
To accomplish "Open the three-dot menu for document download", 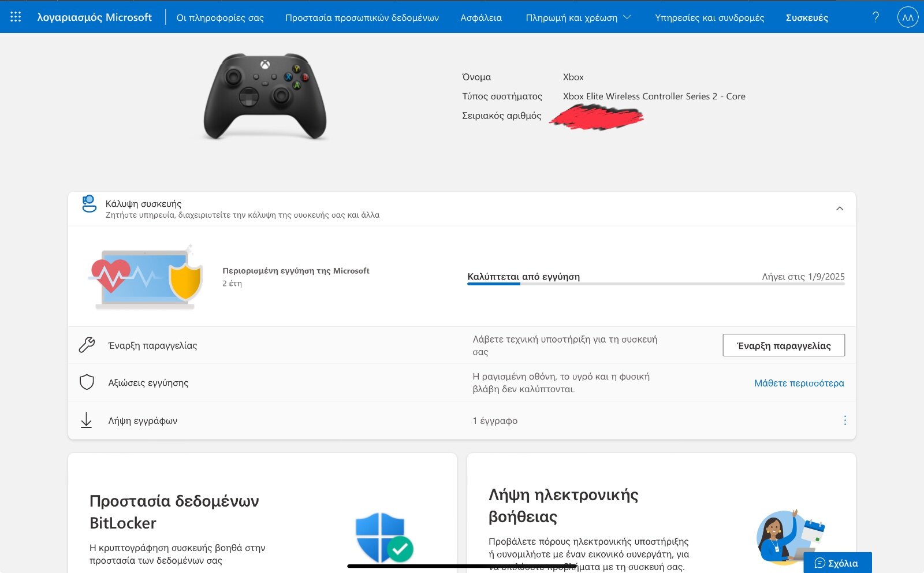I will pyautogui.click(x=845, y=421).
